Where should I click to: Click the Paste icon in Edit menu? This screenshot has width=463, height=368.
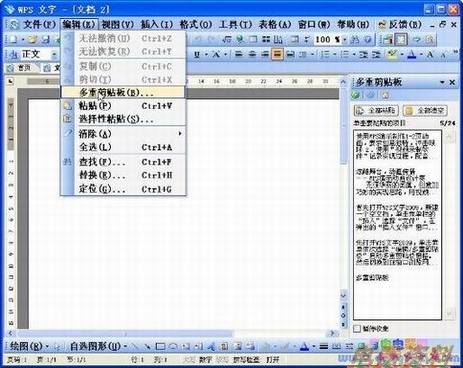68,106
